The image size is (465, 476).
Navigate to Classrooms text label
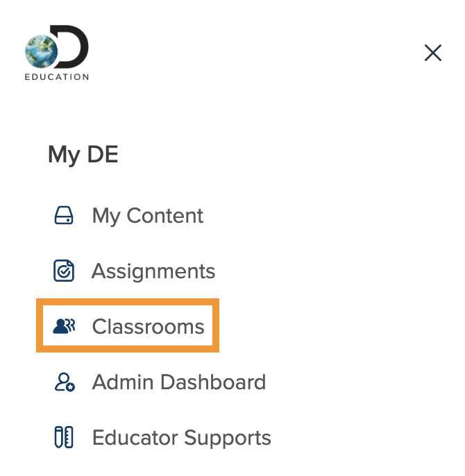149,327
